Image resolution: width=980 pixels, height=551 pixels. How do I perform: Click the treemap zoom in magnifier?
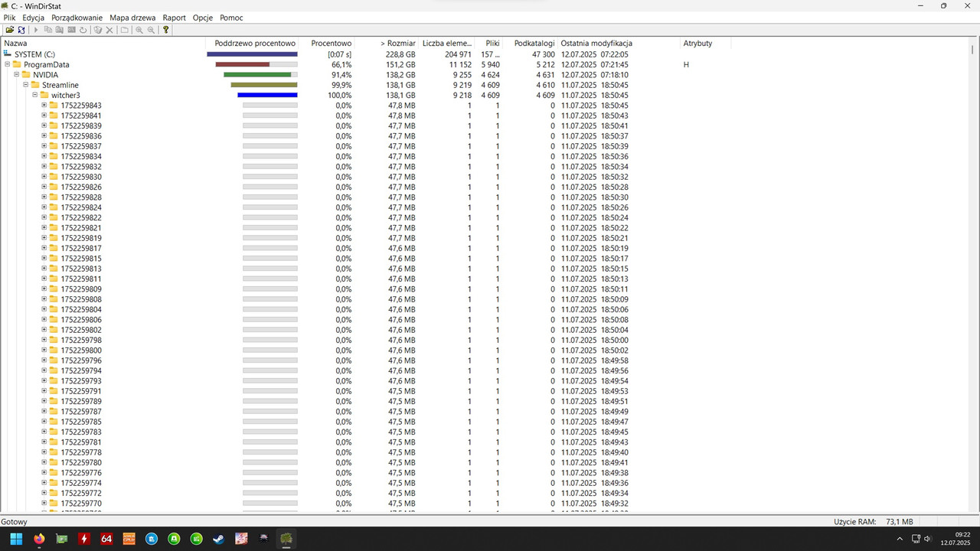[139, 30]
